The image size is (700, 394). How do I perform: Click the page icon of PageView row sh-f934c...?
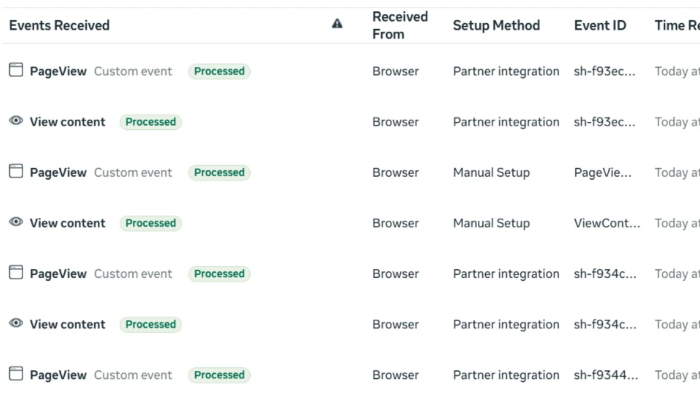(x=16, y=272)
